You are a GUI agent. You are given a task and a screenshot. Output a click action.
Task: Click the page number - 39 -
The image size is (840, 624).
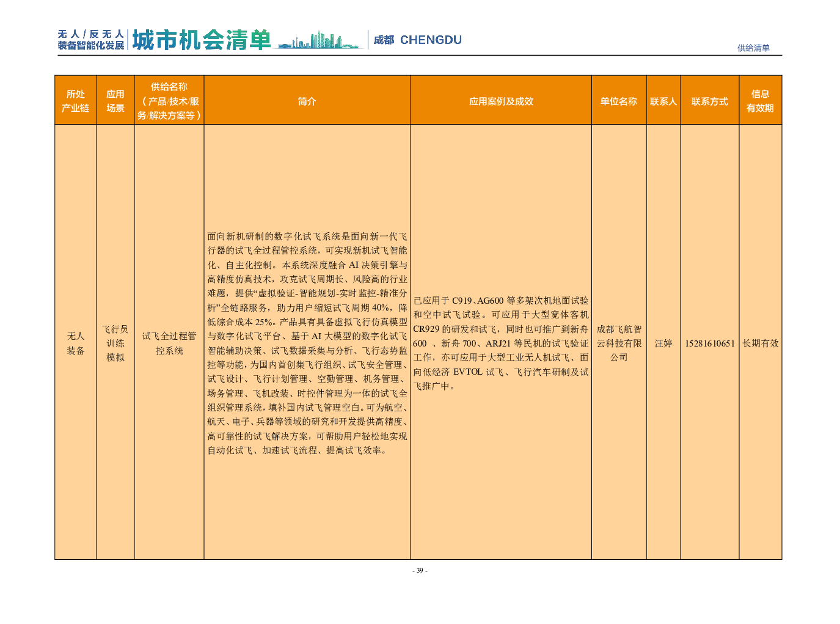point(420,571)
